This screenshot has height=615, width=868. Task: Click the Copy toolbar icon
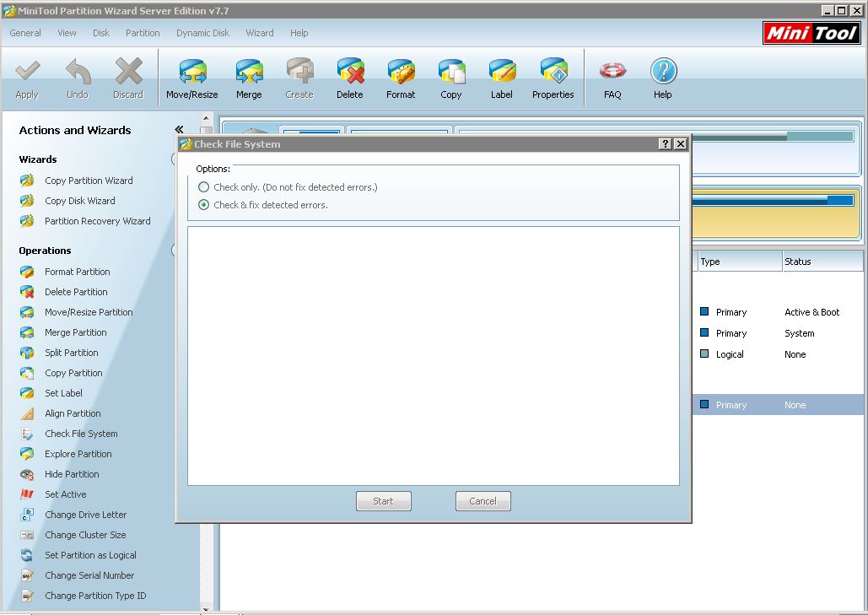pyautogui.click(x=451, y=72)
